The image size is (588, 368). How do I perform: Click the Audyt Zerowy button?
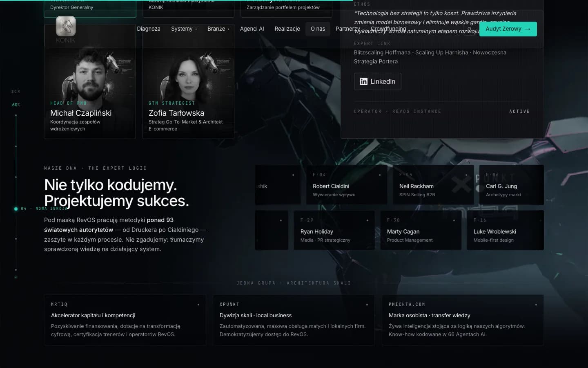click(x=508, y=29)
